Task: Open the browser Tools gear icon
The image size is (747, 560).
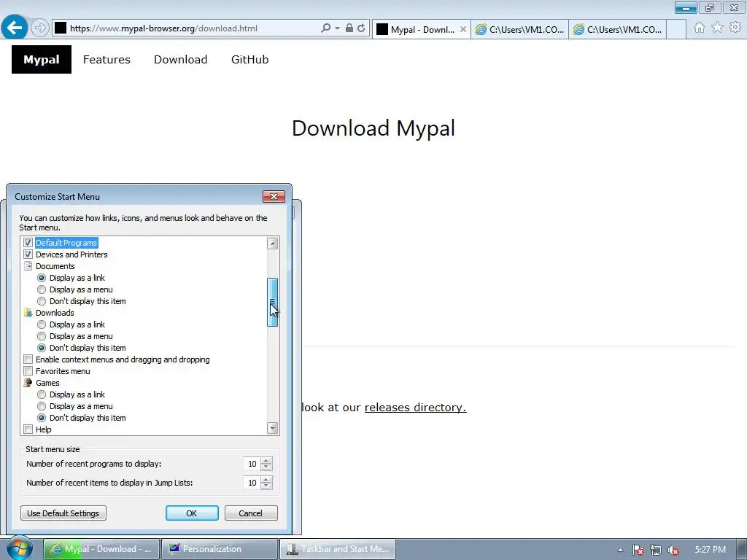Action: tap(735, 28)
